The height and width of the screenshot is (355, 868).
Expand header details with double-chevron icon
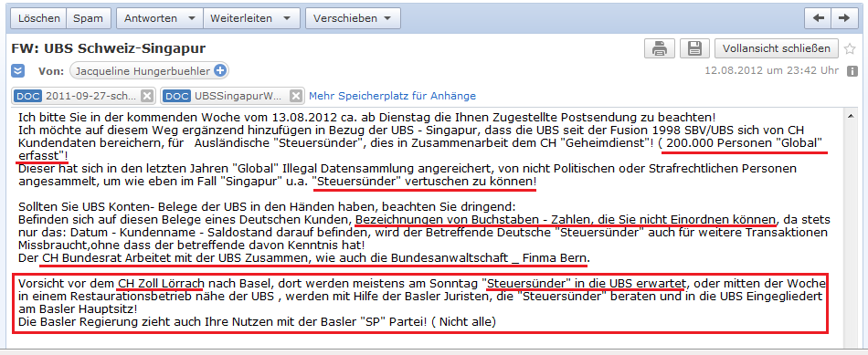18,71
